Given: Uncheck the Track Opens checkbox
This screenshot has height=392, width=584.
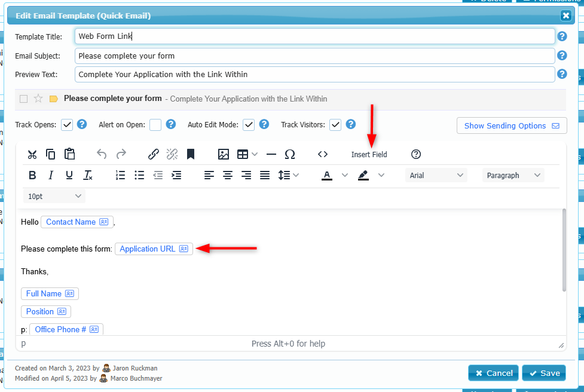Looking at the screenshot, I should 67,125.
